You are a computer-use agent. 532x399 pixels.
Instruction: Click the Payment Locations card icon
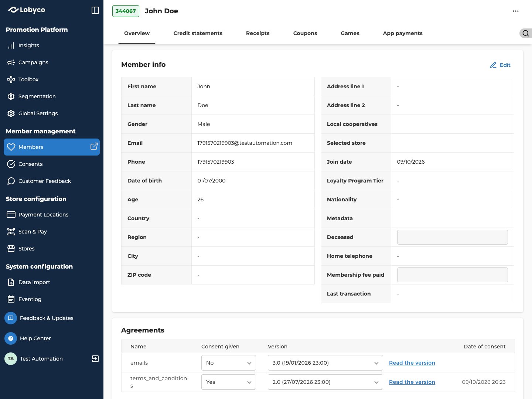pos(11,215)
